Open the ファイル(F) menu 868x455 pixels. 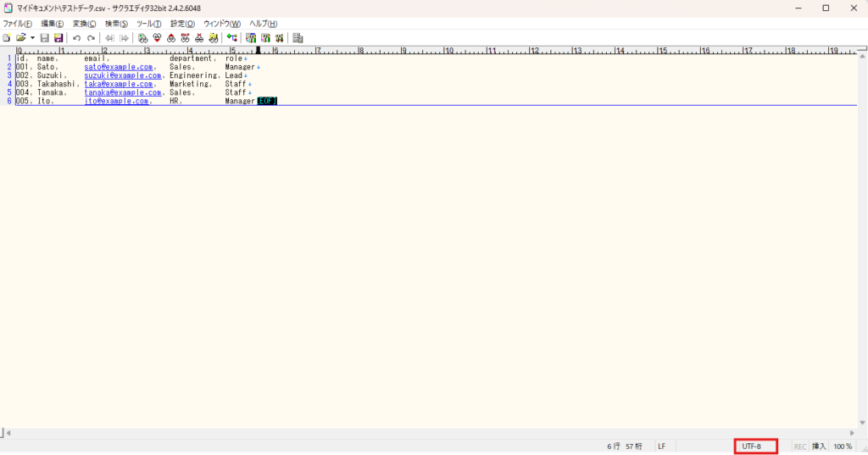coord(17,24)
